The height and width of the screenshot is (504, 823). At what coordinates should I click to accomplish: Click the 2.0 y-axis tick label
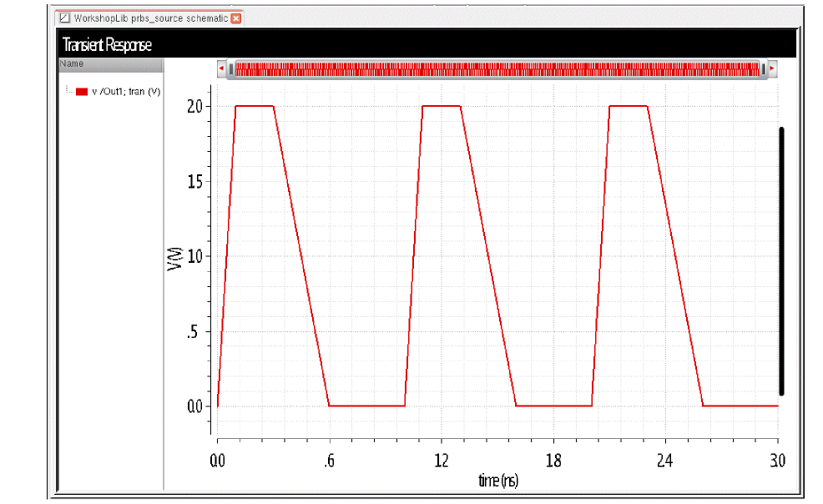click(x=194, y=107)
